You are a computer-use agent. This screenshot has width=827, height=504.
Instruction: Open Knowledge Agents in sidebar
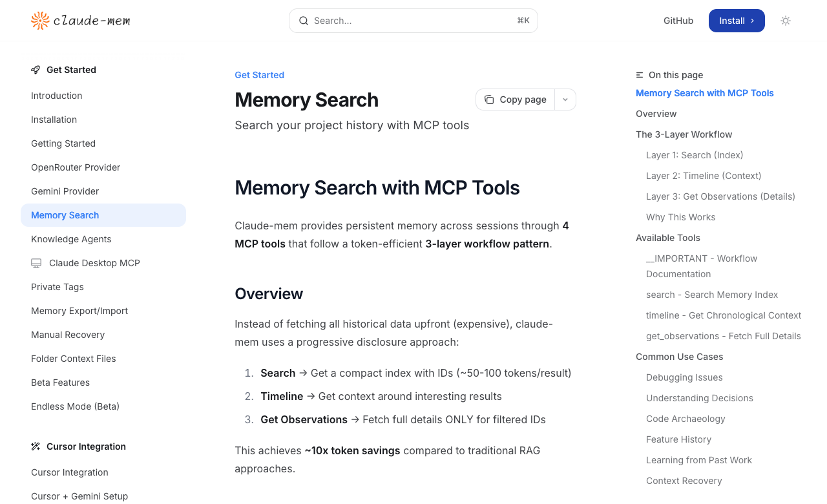coord(103,239)
